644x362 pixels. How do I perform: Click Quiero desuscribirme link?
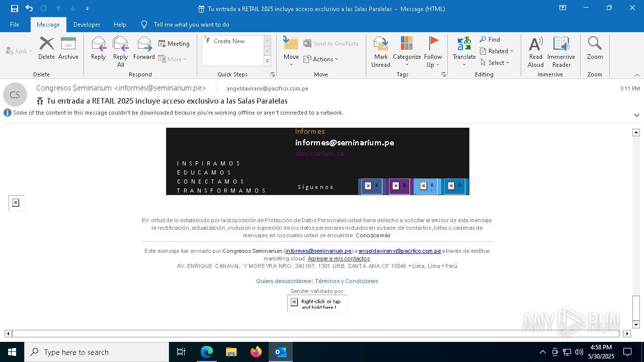283,281
